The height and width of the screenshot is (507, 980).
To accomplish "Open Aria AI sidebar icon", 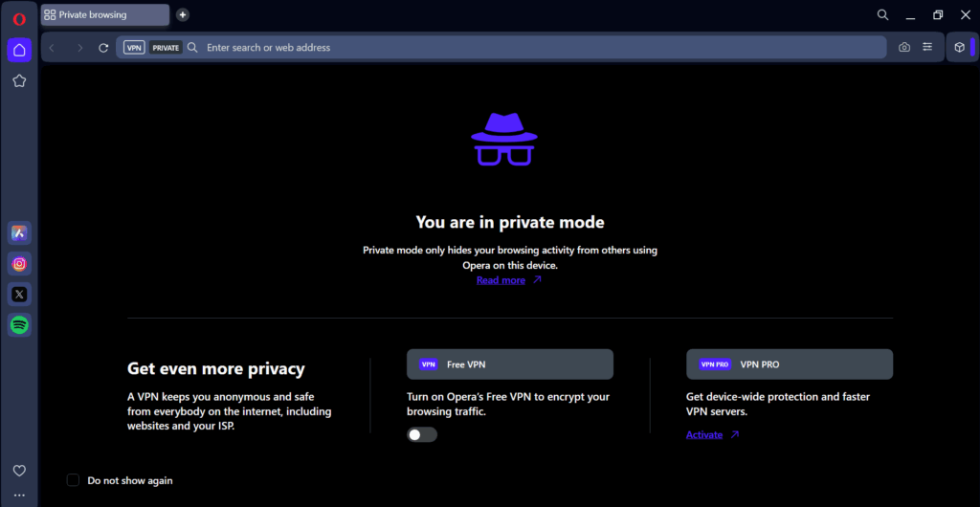I will coord(19,232).
